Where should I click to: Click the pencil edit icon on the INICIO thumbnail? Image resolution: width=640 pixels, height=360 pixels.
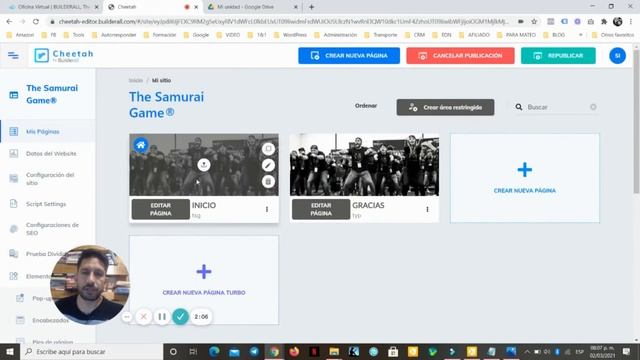(x=268, y=165)
